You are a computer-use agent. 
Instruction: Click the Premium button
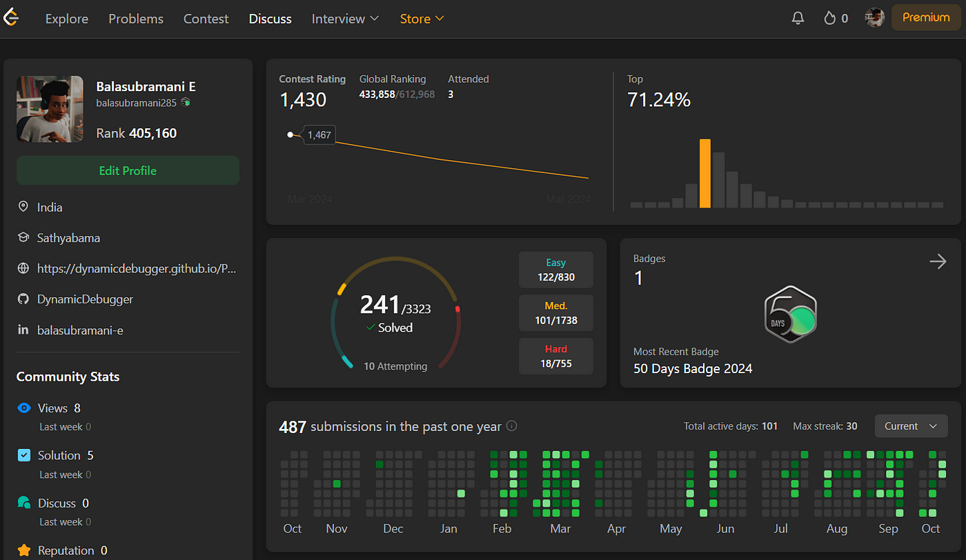tap(926, 18)
